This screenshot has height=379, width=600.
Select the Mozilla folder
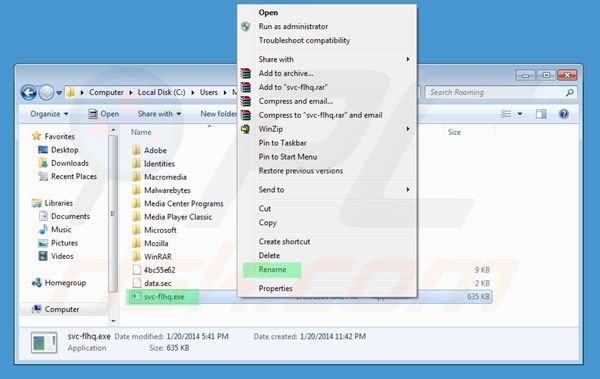[x=150, y=243]
